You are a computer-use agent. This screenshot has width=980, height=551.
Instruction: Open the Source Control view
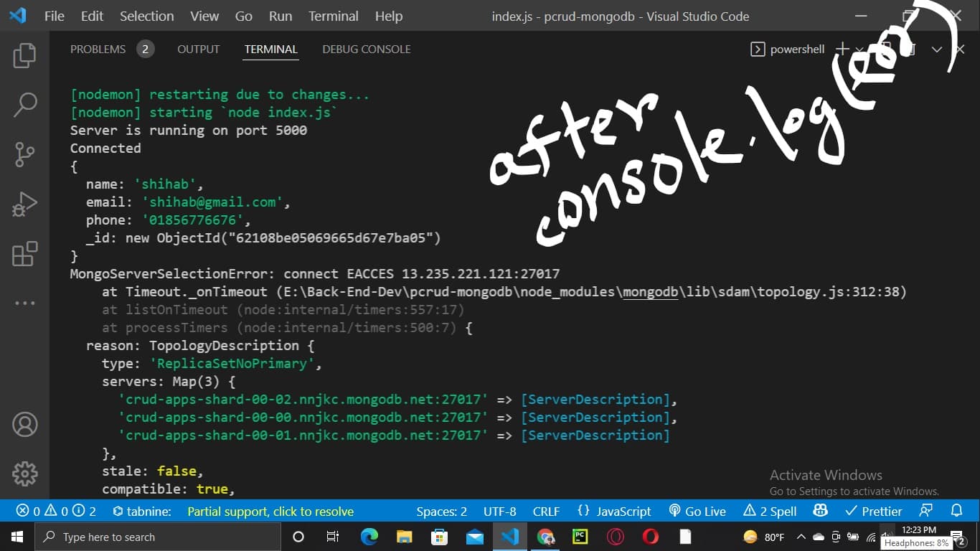pos(24,155)
